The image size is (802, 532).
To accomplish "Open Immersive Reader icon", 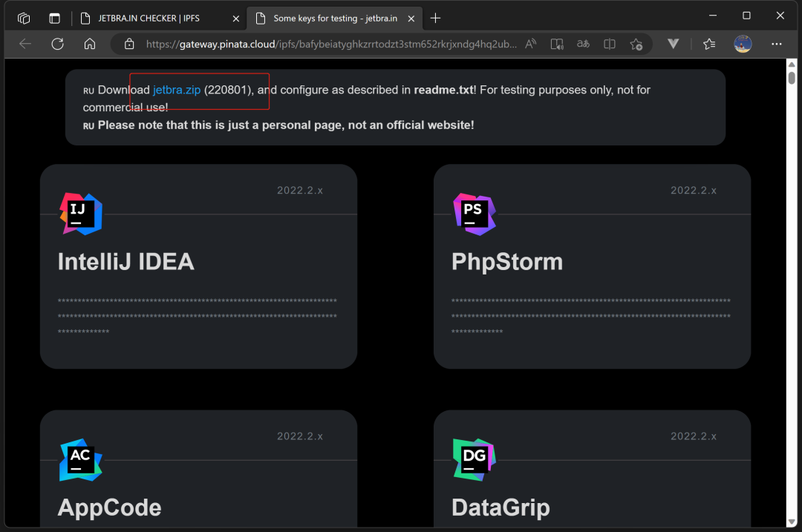I will coord(557,44).
